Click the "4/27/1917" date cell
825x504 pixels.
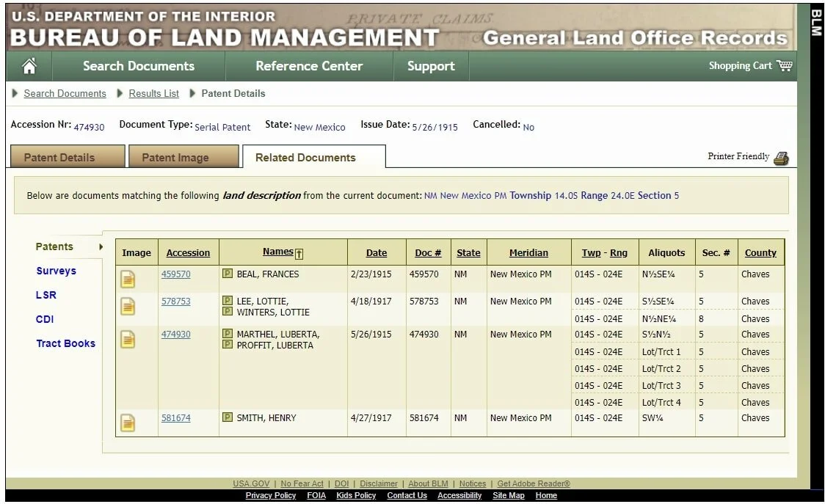(x=371, y=417)
